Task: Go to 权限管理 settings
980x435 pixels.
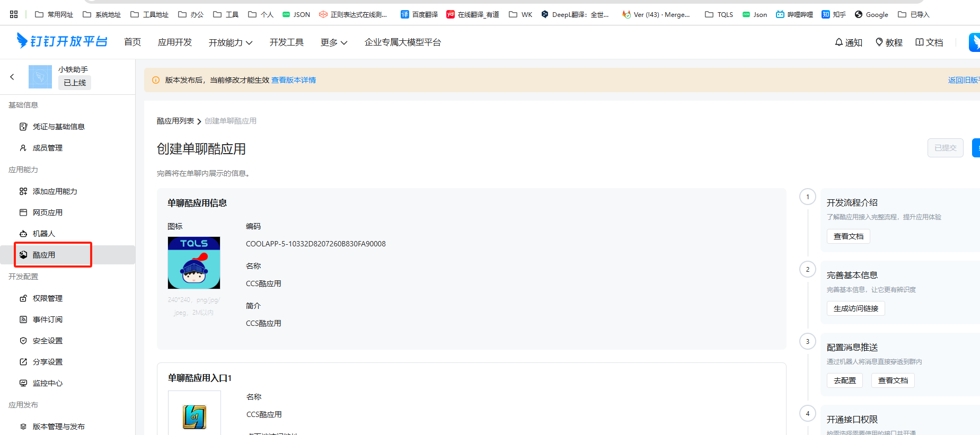Action: coord(47,298)
